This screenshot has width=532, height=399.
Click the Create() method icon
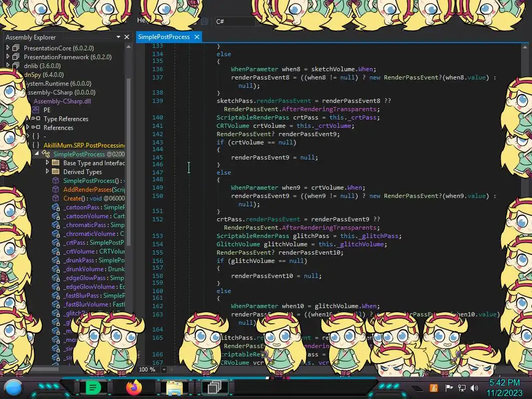(56, 198)
